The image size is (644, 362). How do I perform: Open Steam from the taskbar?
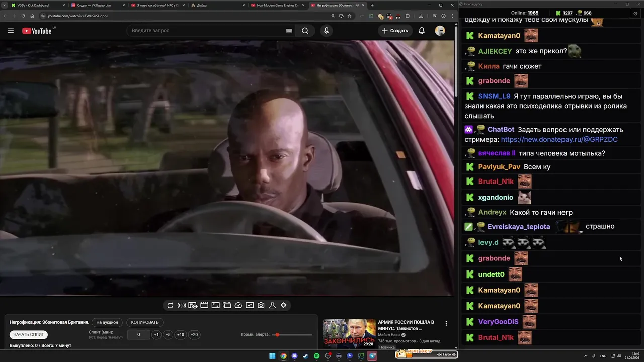305,356
